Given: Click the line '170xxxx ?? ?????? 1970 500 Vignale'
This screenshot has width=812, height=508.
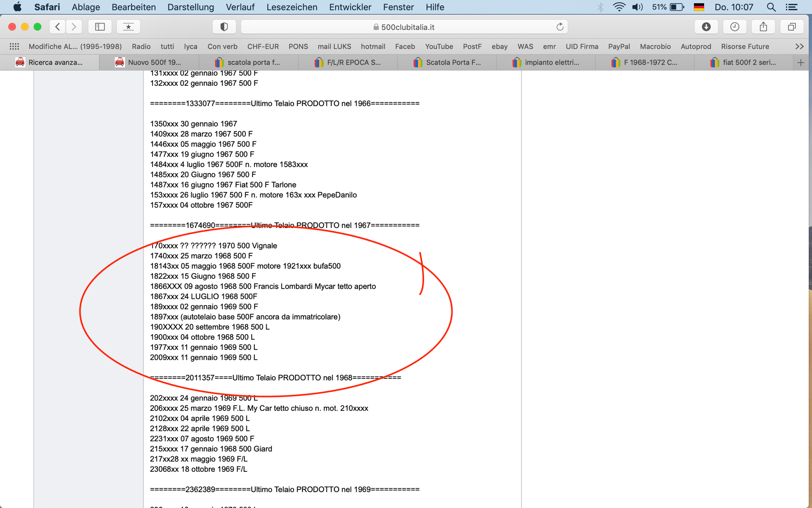Looking at the screenshot, I should click(213, 246).
